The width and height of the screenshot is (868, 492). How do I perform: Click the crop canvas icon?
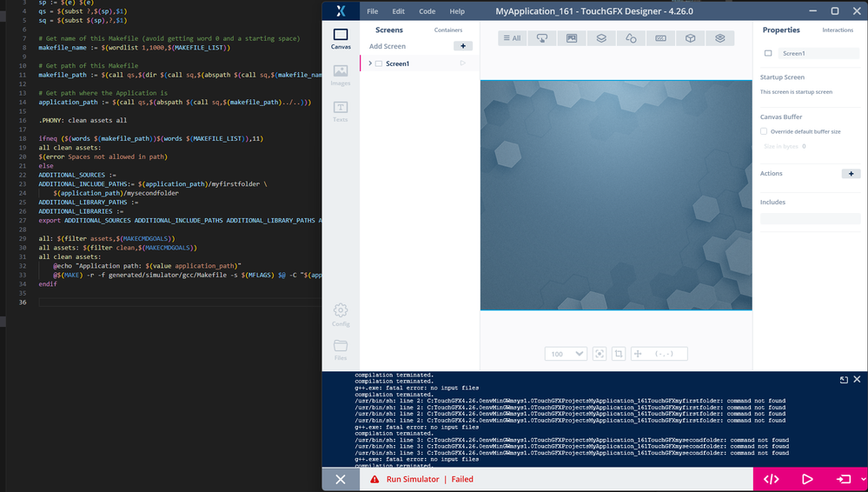(619, 354)
